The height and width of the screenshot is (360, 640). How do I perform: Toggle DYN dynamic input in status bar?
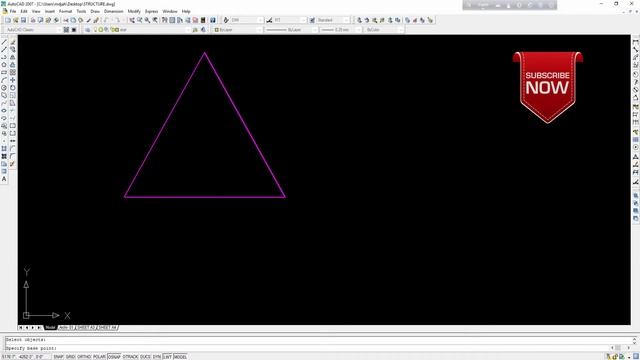[x=157, y=357]
